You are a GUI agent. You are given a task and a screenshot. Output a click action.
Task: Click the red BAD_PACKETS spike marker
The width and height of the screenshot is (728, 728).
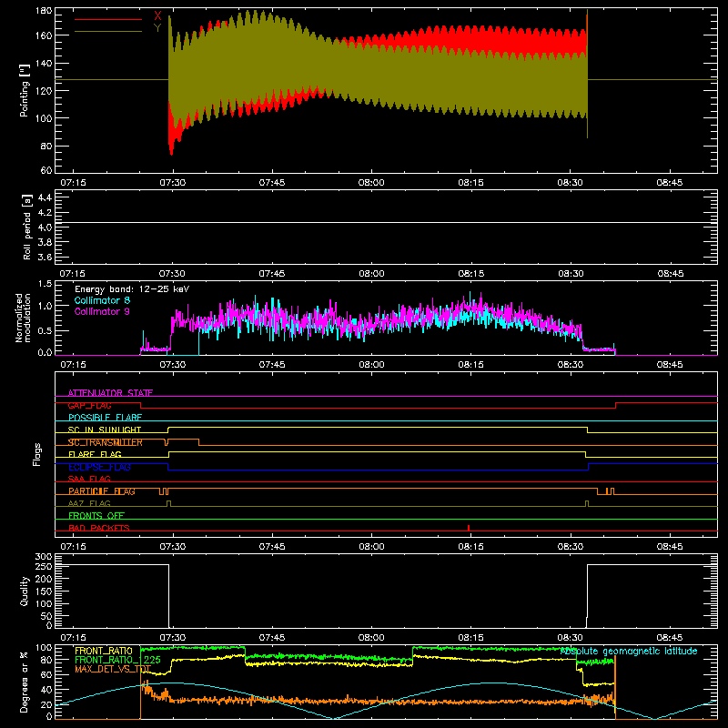click(x=469, y=528)
